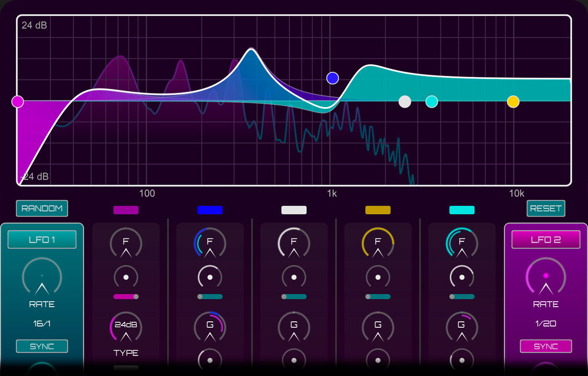Click the RATE knob on LFO 1
588x376 pixels.
41,277
